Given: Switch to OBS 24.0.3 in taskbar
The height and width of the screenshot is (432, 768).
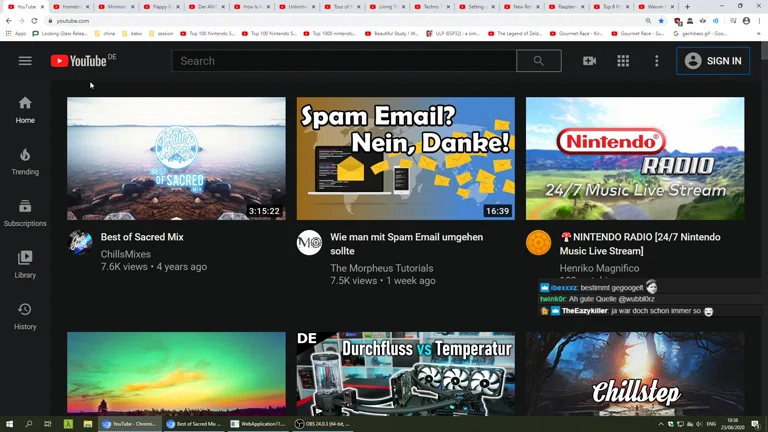Looking at the screenshot, I should point(323,424).
